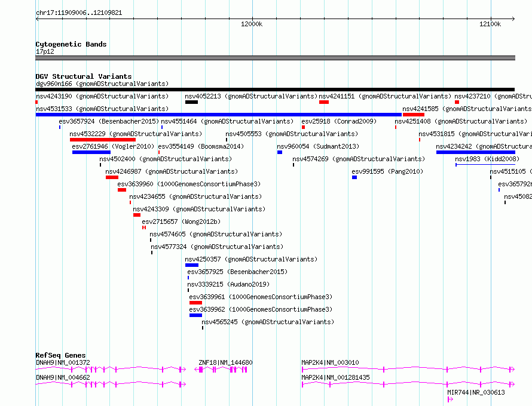Image resolution: width=532 pixels, height=406 pixels.
Task: Click the ZNF18 gene exon structure
Action: coord(221,370)
